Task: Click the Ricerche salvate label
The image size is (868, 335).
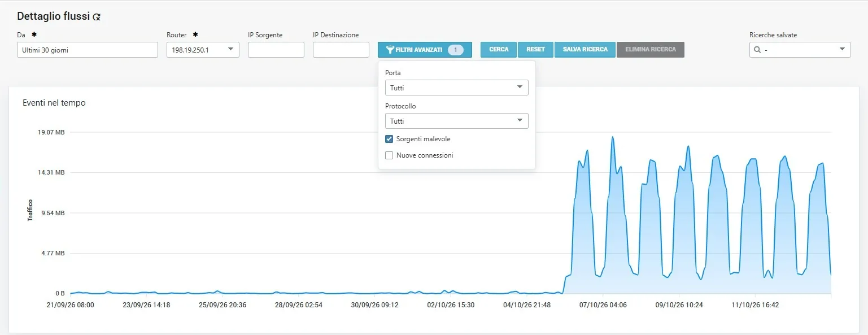Action: tap(773, 35)
